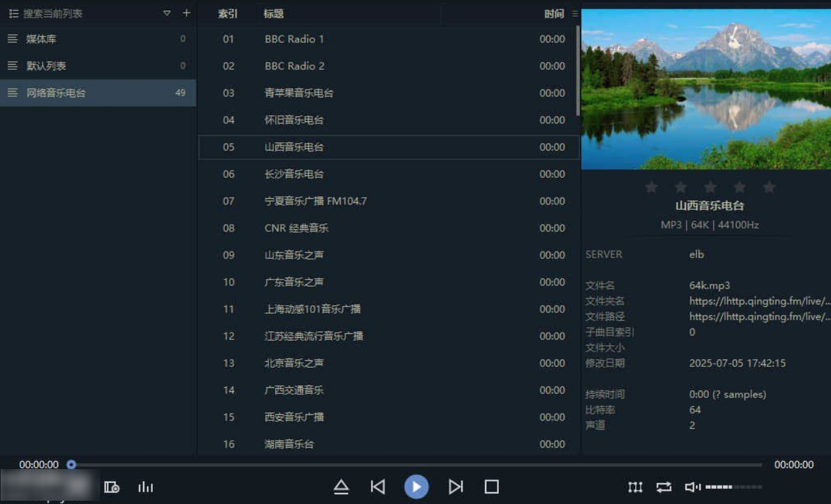The image size is (831, 504).
Task: Click the play button
Action: click(416, 487)
